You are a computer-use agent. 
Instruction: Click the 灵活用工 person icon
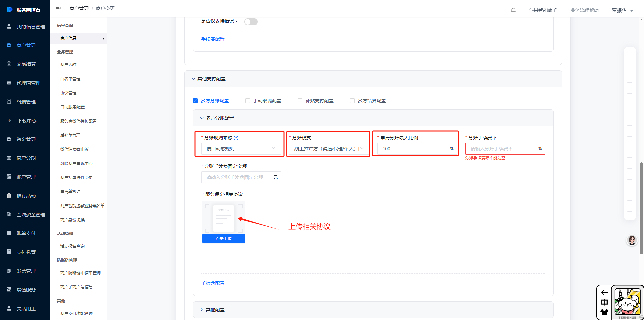click(9, 308)
